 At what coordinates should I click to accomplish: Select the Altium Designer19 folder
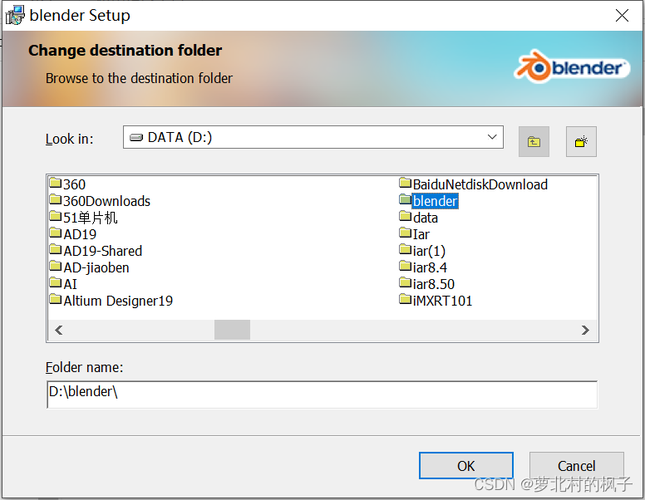(111, 301)
